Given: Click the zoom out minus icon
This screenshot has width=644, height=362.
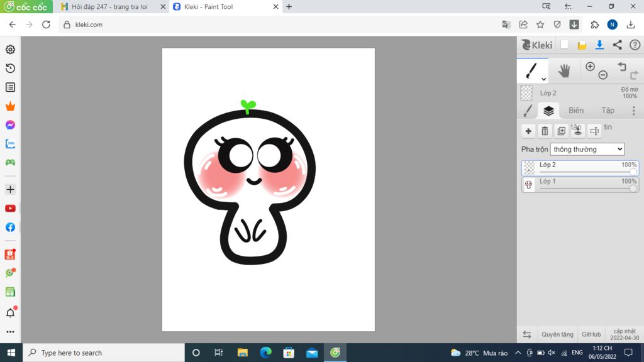Looking at the screenshot, I should pyautogui.click(x=602, y=75).
